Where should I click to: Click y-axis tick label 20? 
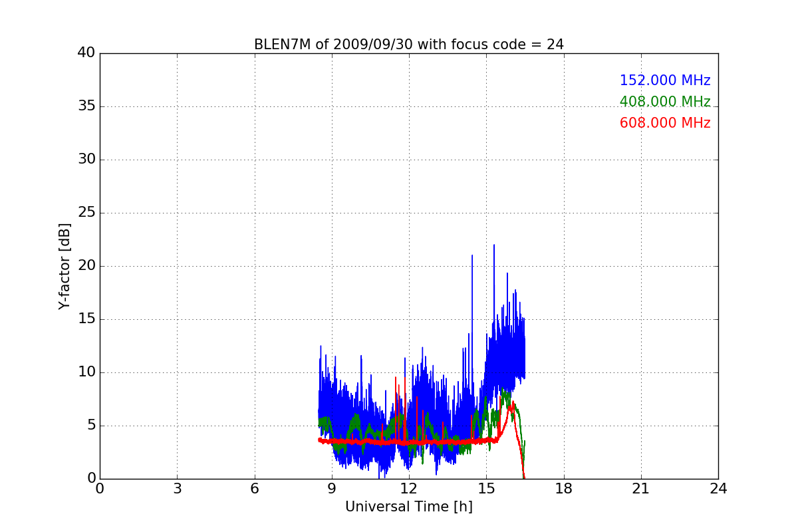86,266
